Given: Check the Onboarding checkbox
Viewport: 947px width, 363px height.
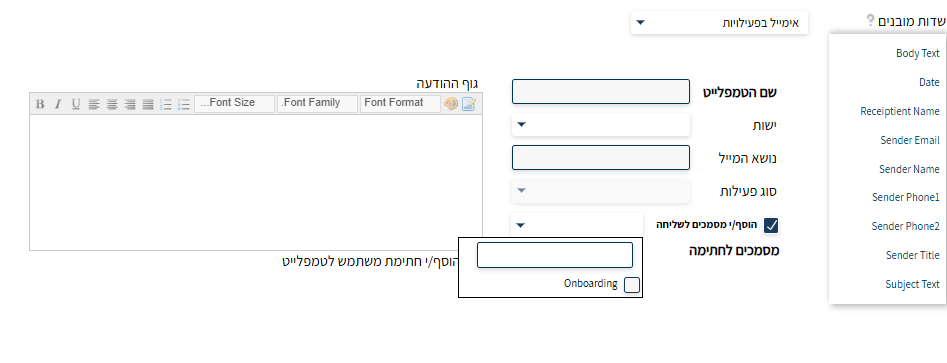Looking at the screenshot, I should pyautogui.click(x=632, y=285).
